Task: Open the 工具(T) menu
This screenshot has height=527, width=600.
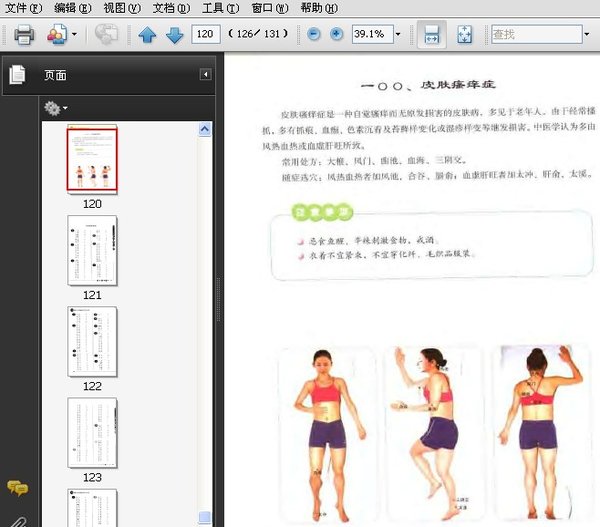Action: [x=220, y=8]
